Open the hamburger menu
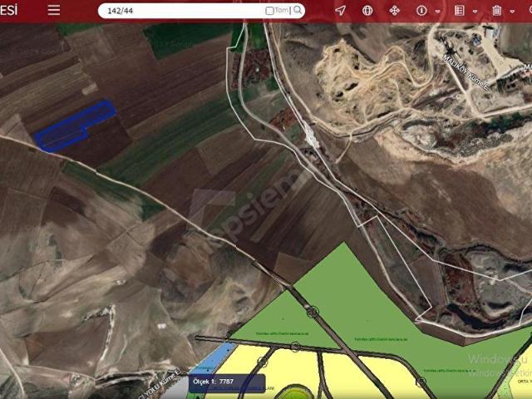The width and height of the screenshot is (532, 399). point(54,10)
